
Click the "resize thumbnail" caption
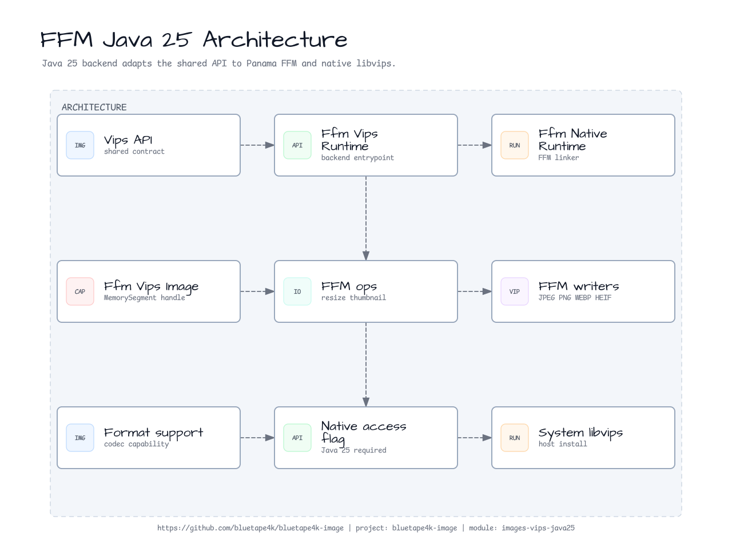point(353,298)
